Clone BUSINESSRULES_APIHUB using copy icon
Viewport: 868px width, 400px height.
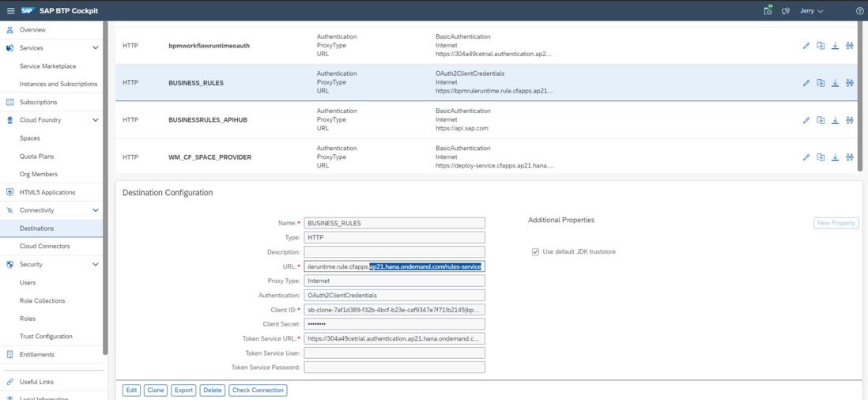tap(821, 120)
